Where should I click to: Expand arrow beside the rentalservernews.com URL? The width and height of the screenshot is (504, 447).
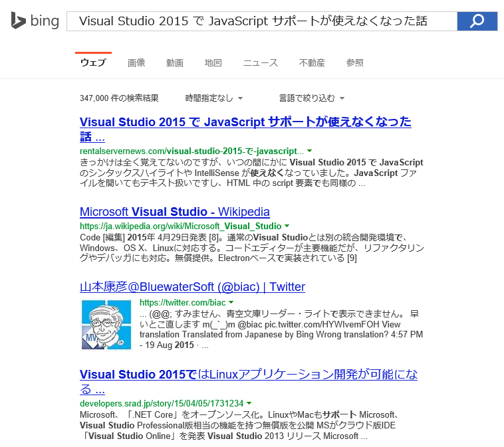tap(310, 151)
